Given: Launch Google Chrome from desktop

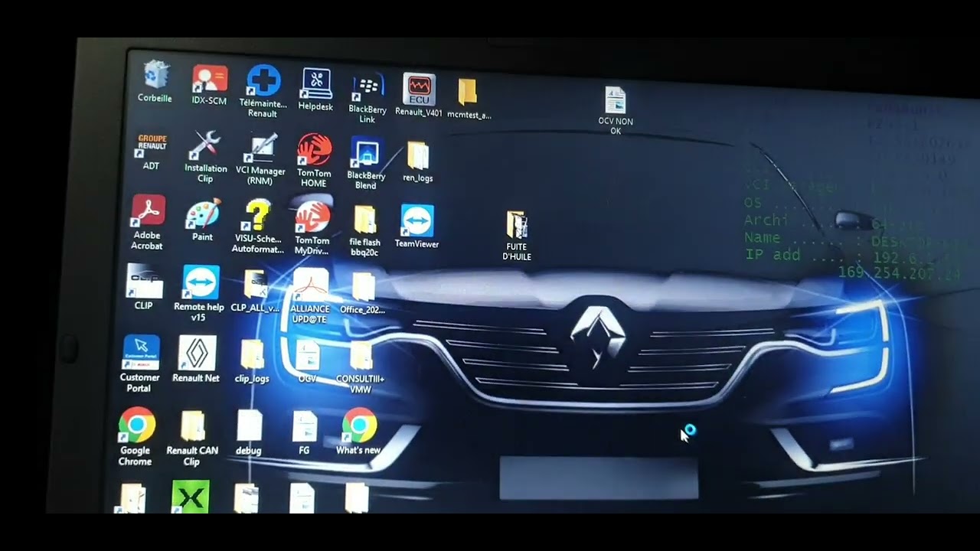Looking at the screenshot, I should (136, 437).
